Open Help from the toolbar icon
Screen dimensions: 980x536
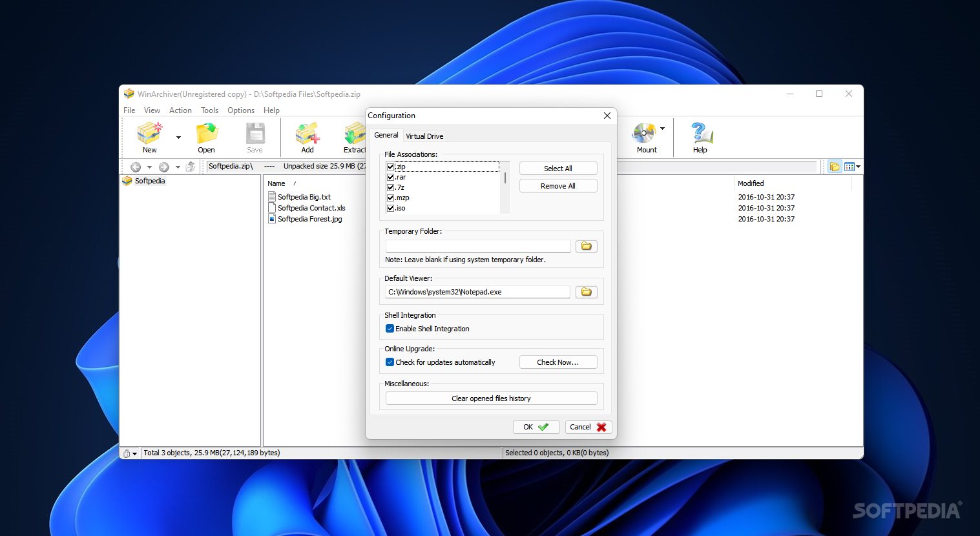pos(700,134)
